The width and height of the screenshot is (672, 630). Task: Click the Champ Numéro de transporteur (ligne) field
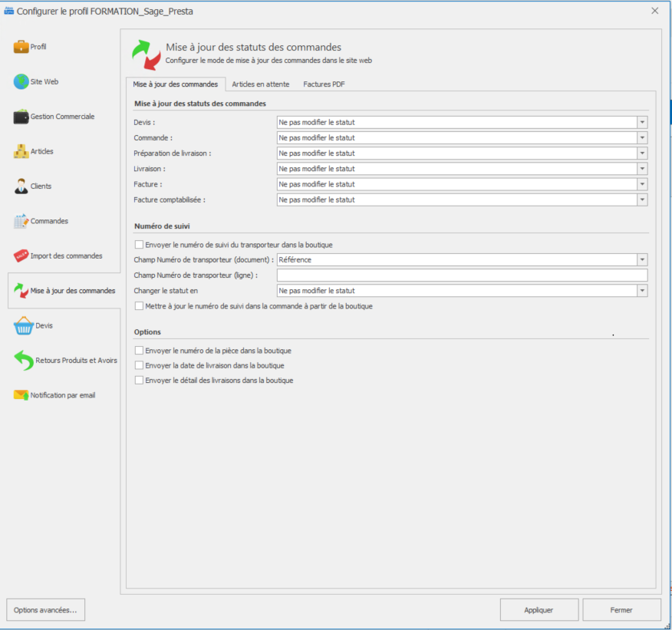pyautogui.click(x=462, y=275)
